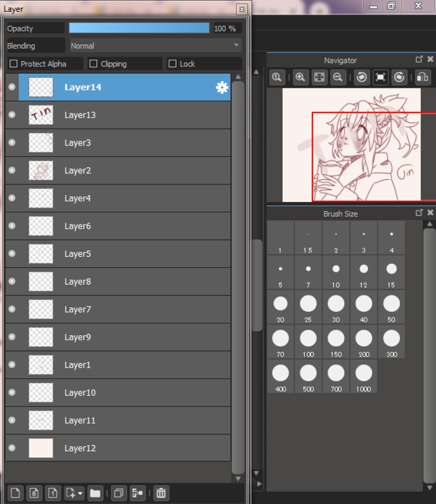The width and height of the screenshot is (436, 504).
Task: Choose brush size 25
Action: pyautogui.click(x=308, y=307)
